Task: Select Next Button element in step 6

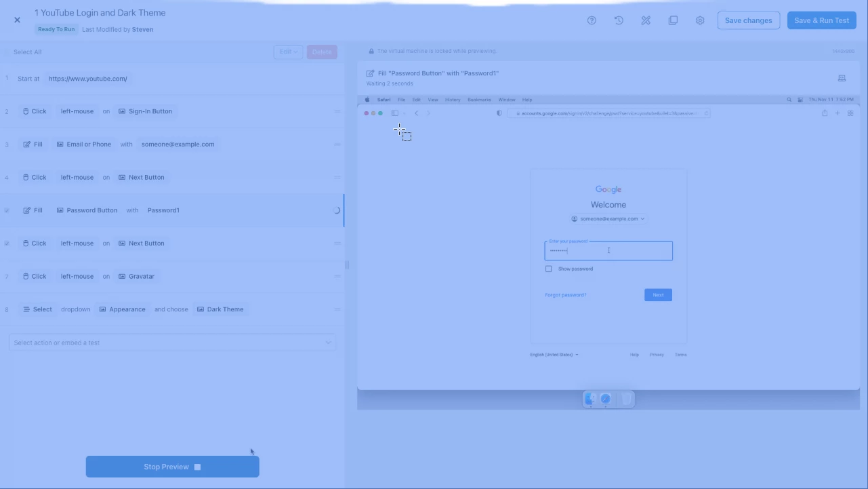Action: click(x=141, y=243)
